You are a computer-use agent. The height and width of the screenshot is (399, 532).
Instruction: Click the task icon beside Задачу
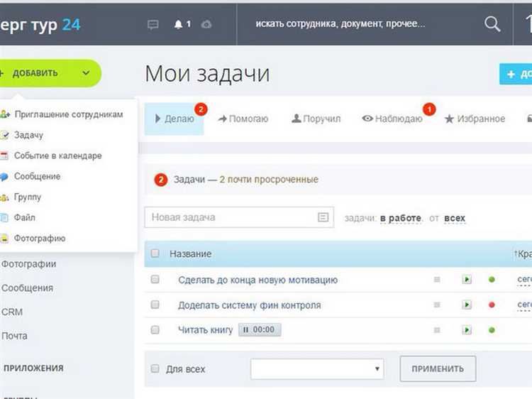(4, 135)
